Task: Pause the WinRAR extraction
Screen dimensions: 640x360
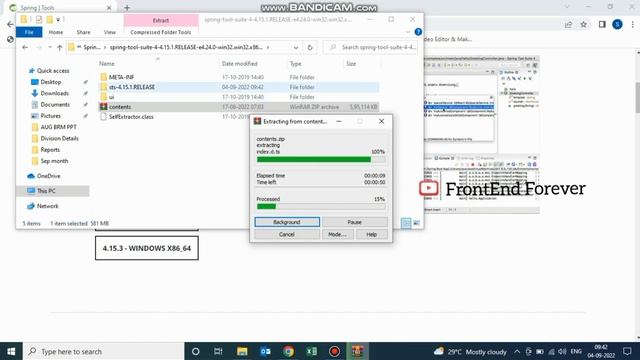Action: pyautogui.click(x=354, y=222)
